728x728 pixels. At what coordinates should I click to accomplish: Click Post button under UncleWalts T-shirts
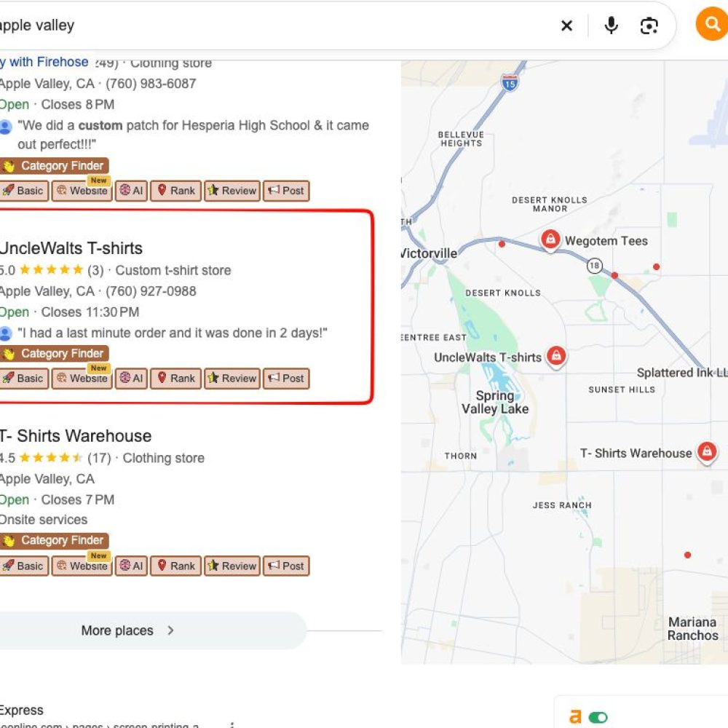(x=286, y=379)
